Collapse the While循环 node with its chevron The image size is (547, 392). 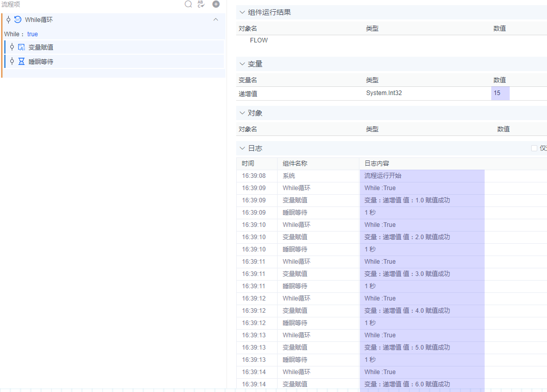(x=216, y=19)
